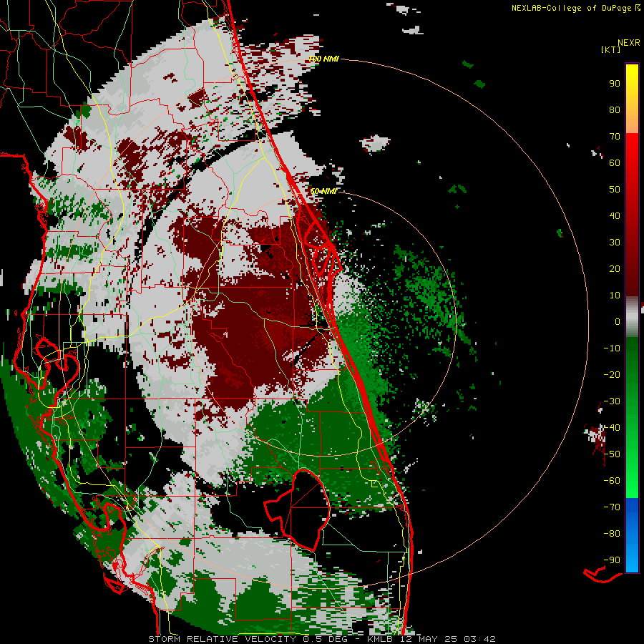
Task: Click the [KT] units label above scale
Action: [611, 49]
